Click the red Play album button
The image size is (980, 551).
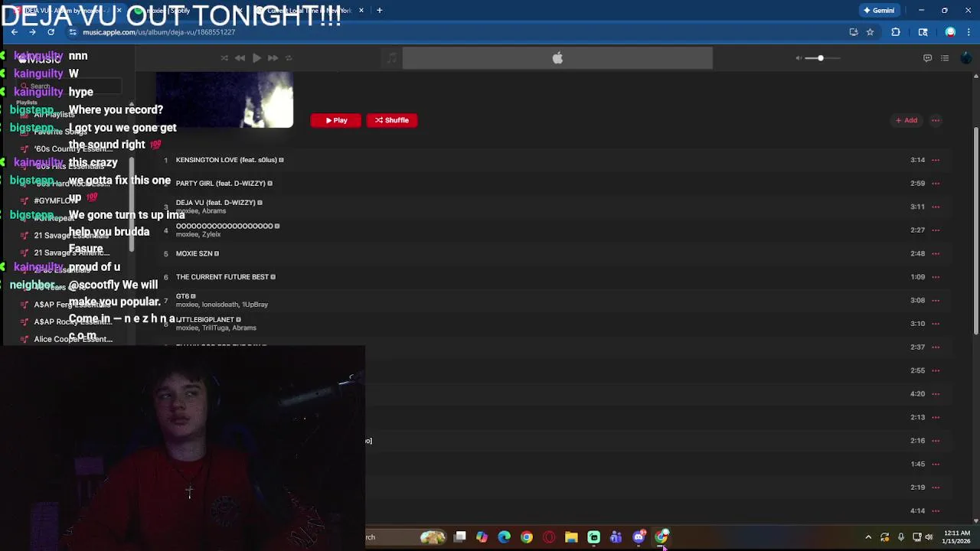tap(335, 120)
